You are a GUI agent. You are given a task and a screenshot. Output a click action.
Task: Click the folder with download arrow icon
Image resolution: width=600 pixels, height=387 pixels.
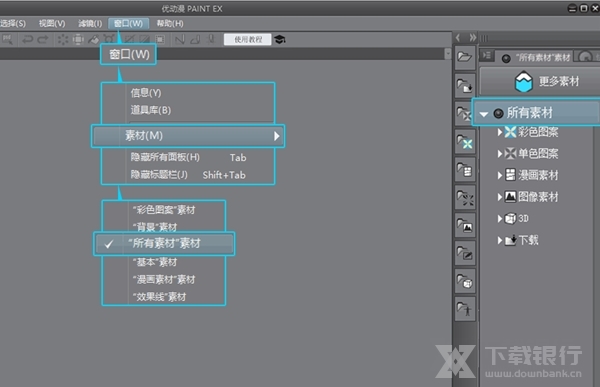(465, 85)
